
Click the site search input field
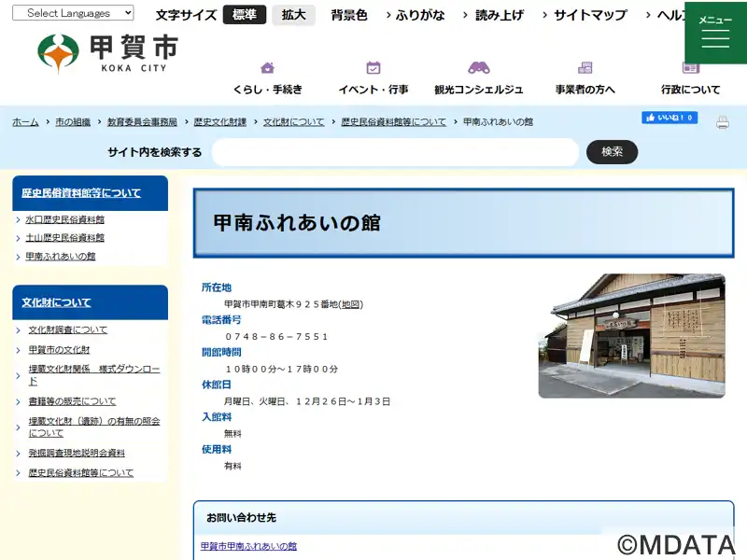(395, 152)
